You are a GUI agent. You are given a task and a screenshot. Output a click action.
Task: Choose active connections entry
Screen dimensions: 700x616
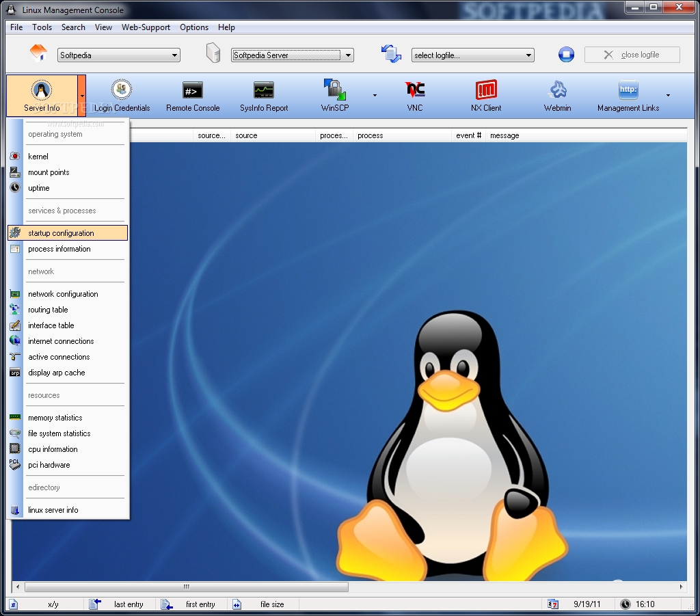pos(68,357)
